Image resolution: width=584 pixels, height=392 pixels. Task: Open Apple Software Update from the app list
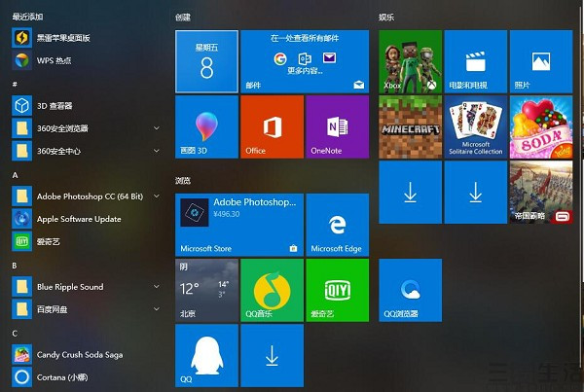click(x=78, y=219)
